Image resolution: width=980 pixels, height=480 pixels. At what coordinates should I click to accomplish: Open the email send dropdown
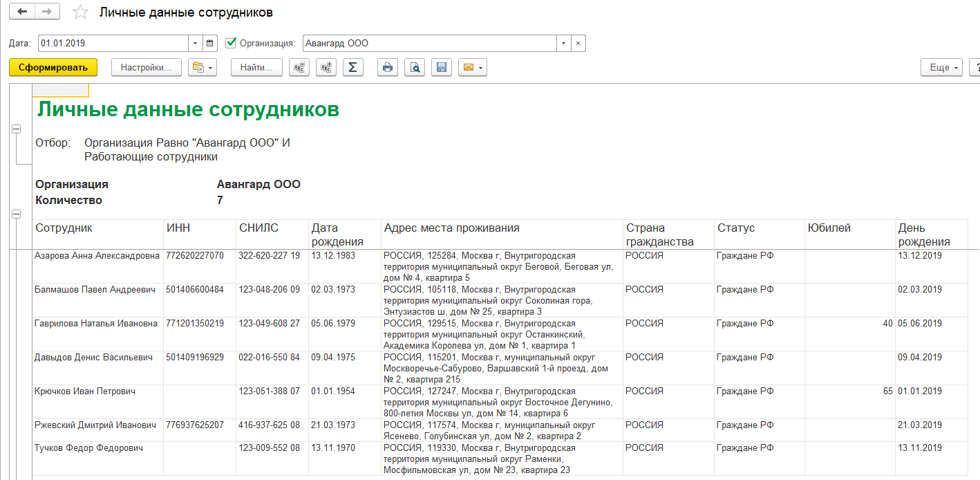(x=473, y=67)
